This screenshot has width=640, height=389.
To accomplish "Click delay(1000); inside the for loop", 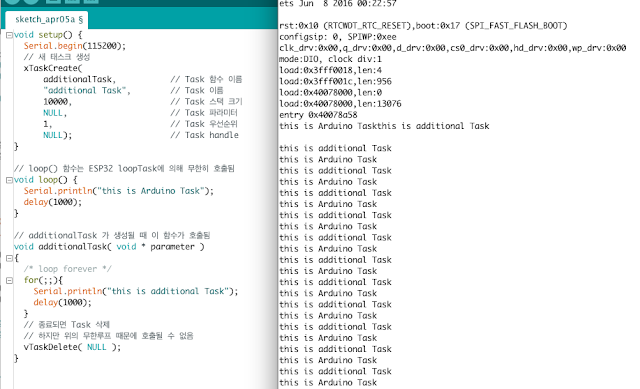I will pos(62,302).
